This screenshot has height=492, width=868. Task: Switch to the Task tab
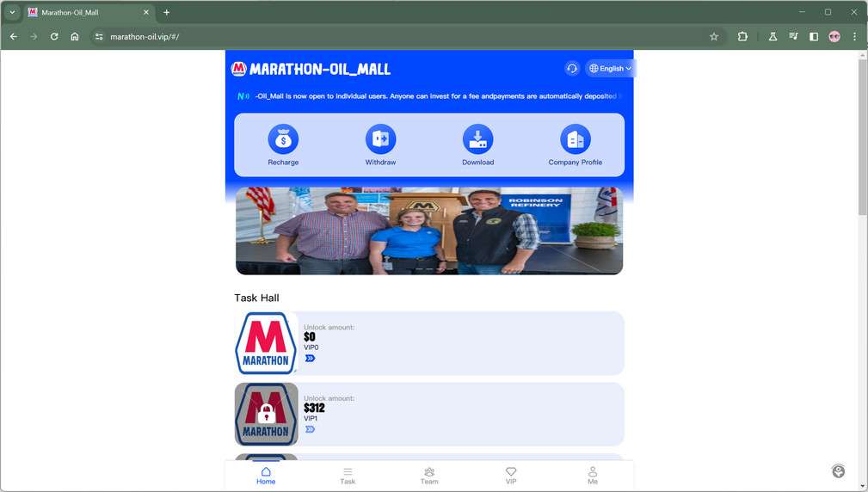pos(348,476)
